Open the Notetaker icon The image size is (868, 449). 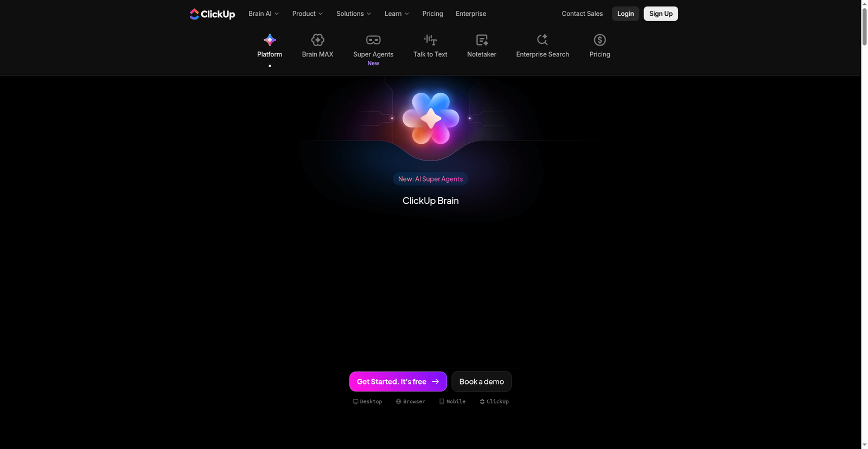pyautogui.click(x=482, y=40)
